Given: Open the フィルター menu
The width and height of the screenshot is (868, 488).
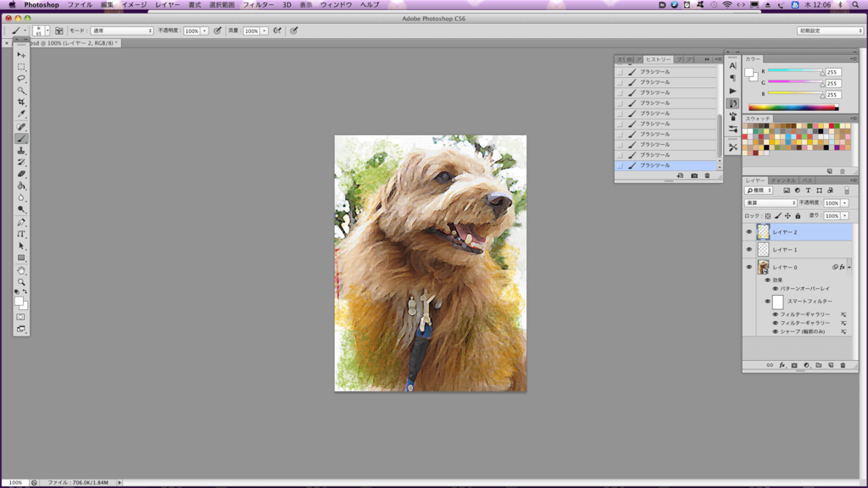Looking at the screenshot, I should pyautogui.click(x=258, y=4).
